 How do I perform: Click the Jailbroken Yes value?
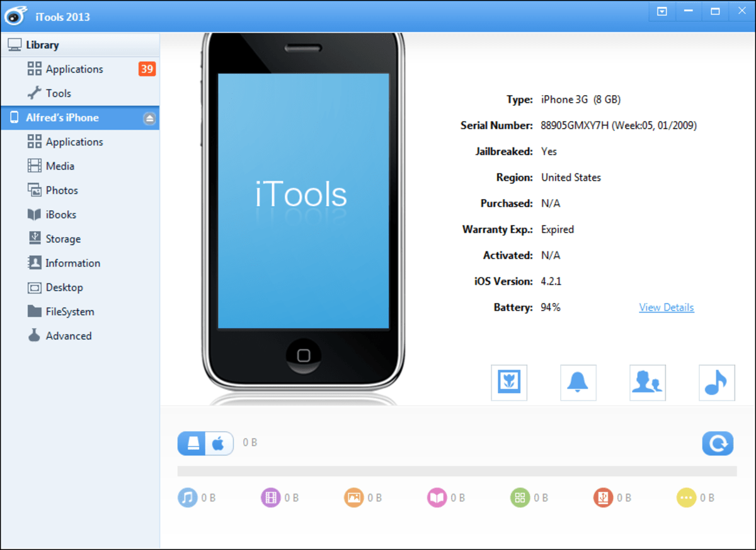(x=549, y=151)
